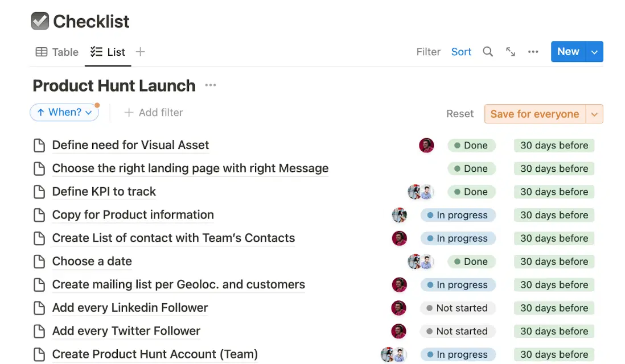625x364 pixels.
Task: Click page icon beside Choose a date
Action: coord(39,262)
